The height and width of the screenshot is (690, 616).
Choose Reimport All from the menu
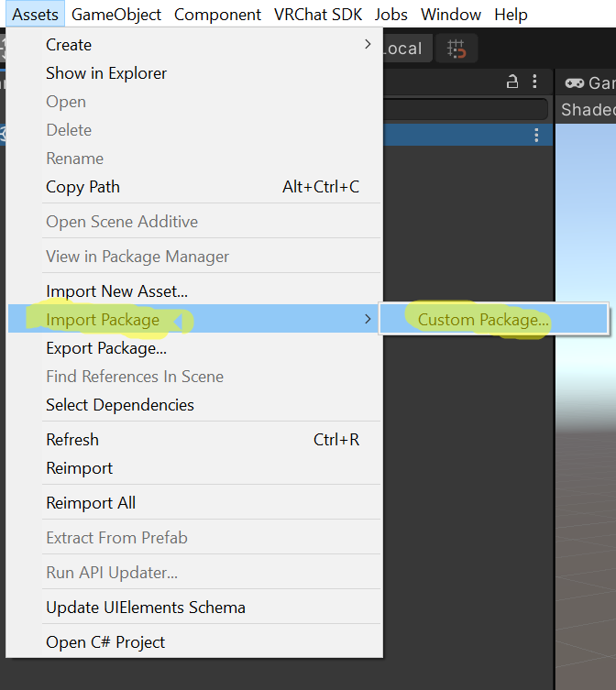(x=91, y=503)
